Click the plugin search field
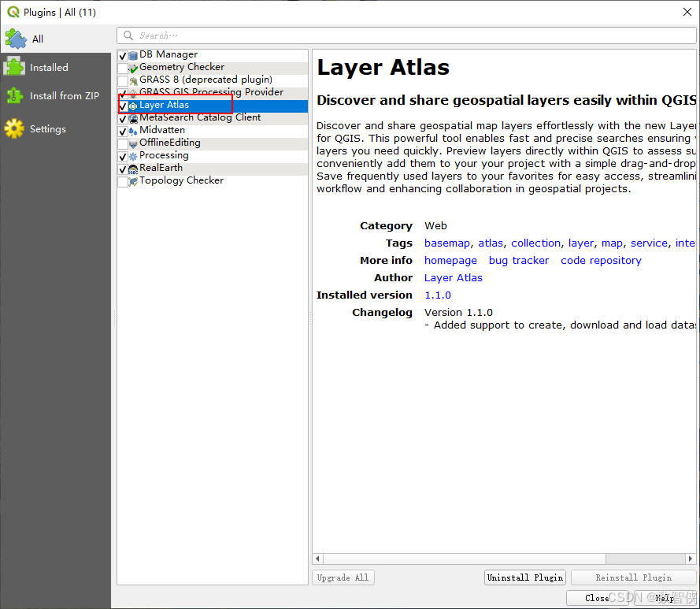The image size is (700, 609). (406, 35)
